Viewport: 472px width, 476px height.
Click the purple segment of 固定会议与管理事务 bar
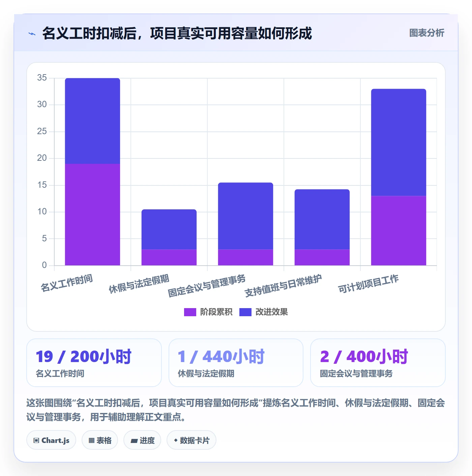(245, 257)
